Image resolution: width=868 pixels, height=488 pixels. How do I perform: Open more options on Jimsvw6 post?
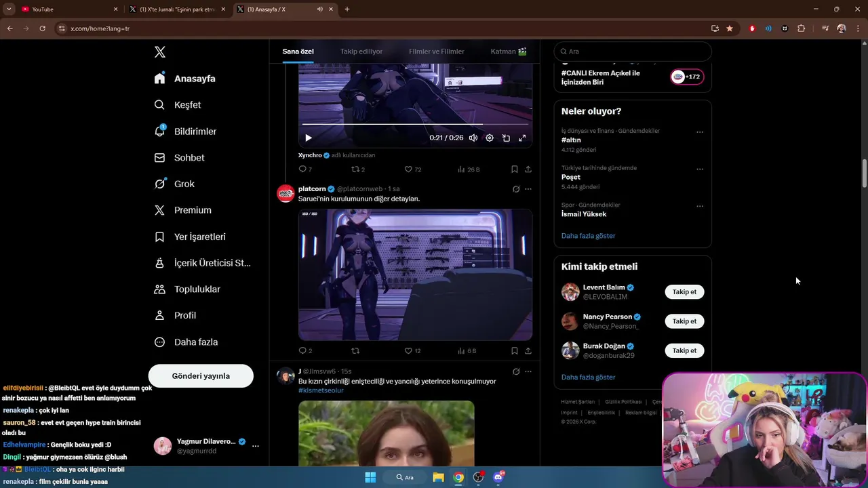pyautogui.click(x=528, y=371)
